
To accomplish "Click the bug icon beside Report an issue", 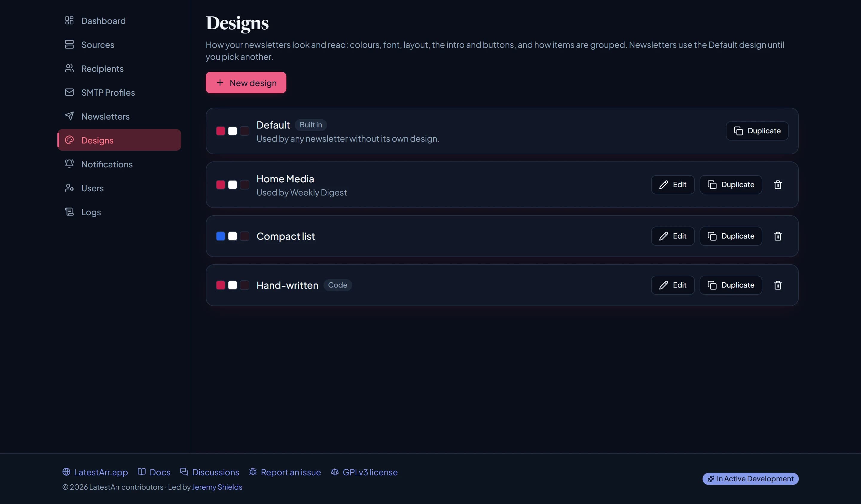I will [x=253, y=472].
